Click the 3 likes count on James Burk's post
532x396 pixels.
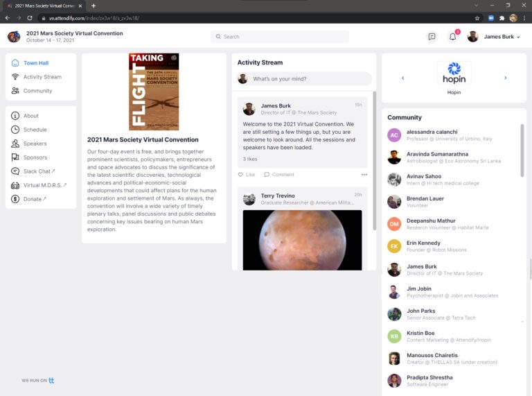pyautogui.click(x=249, y=159)
